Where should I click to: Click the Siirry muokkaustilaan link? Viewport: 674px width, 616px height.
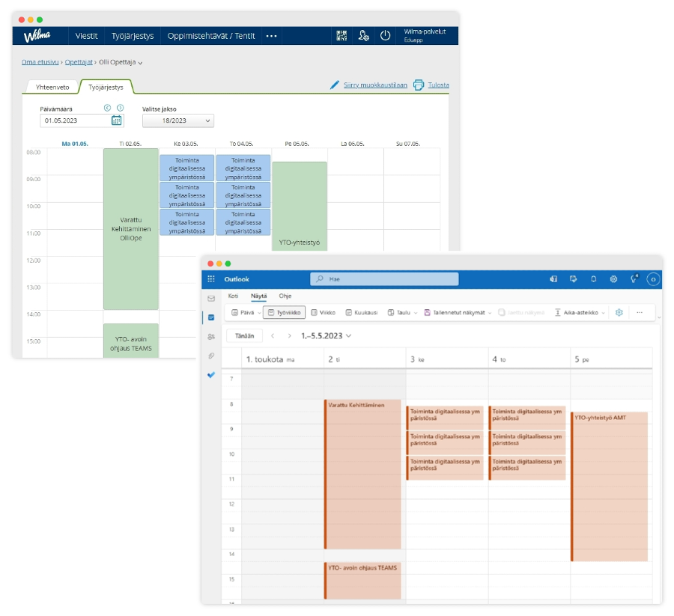[375, 85]
